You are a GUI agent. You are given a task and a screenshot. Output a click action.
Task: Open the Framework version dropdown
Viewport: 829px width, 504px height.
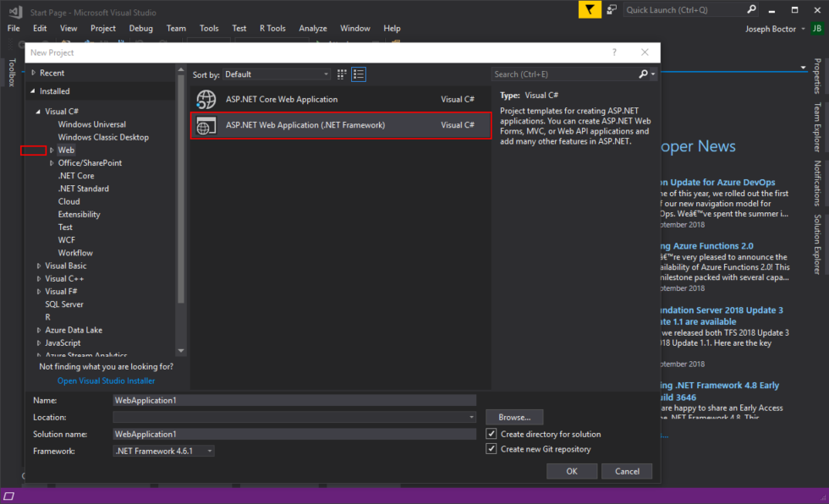click(x=210, y=451)
